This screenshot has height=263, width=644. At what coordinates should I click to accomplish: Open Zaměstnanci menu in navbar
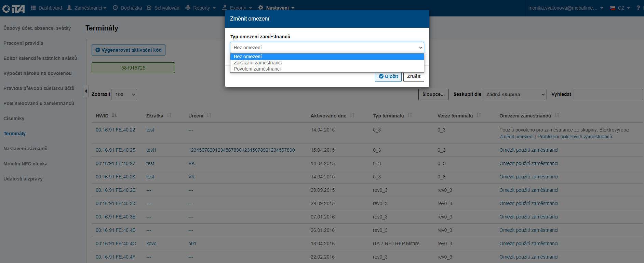87,8
